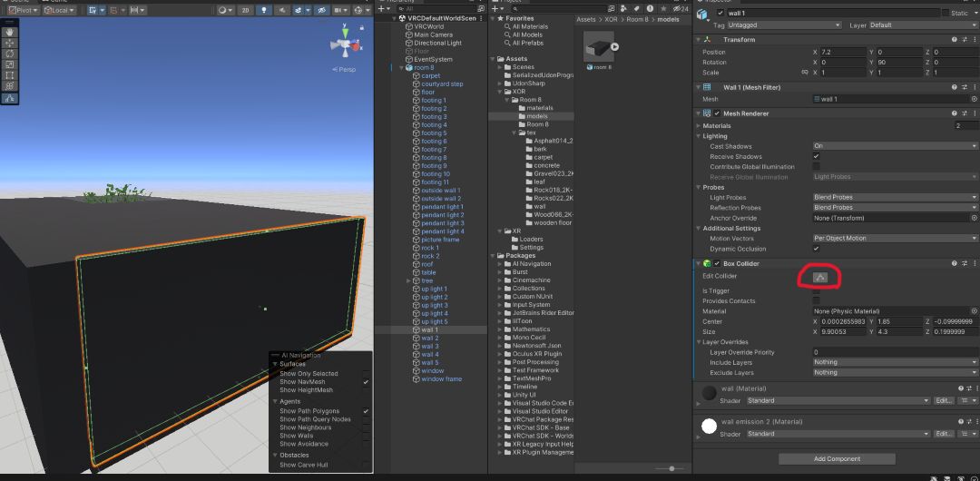The width and height of the screenshot is (980, 481).
Task: Click the Hierarchy search field
Action: point(435,9)
